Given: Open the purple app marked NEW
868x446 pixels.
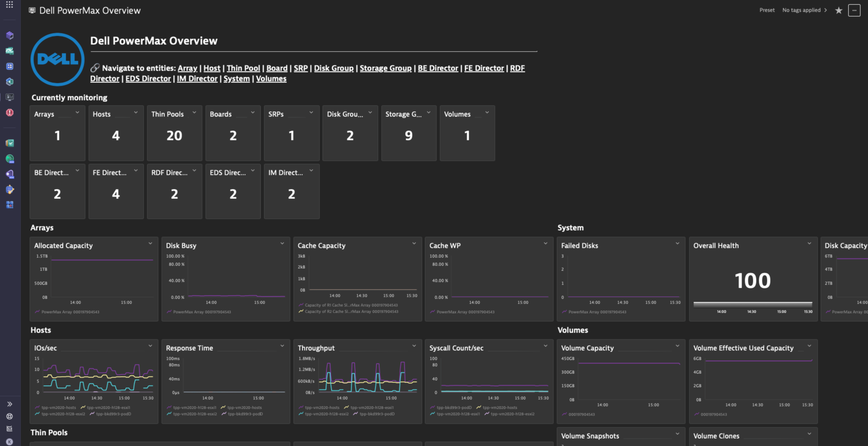Looking at the screenshot, I should pos(10,174).
